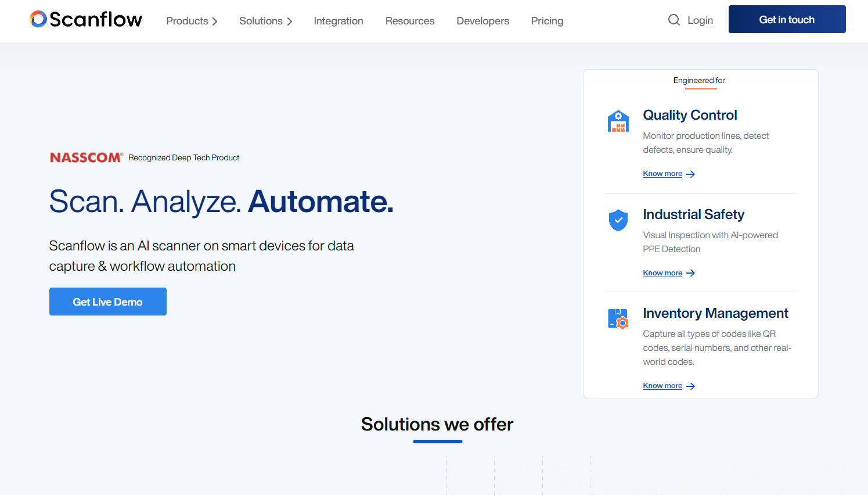View the Pricing page

pos(547,21)
